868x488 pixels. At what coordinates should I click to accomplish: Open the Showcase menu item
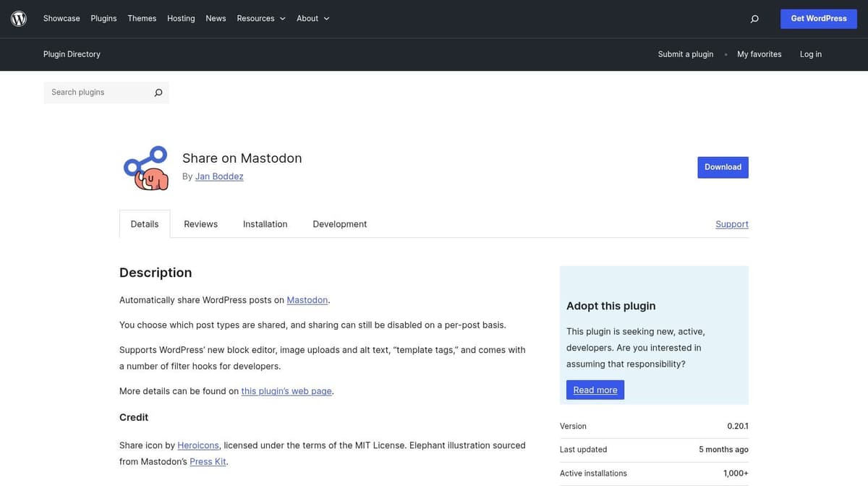(x=61, y=19)
